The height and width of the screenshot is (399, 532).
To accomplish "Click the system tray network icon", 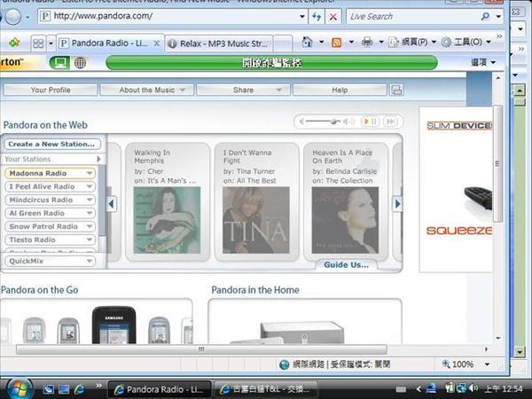I will tap(461, 387).
